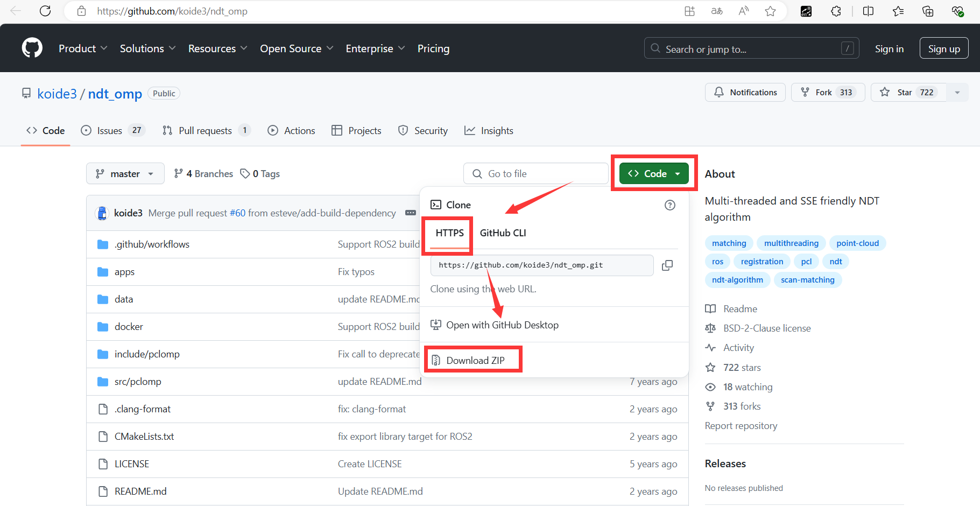The image size is (980, 506).
Task: View the 4 Branches link
Action: [203, 173]
